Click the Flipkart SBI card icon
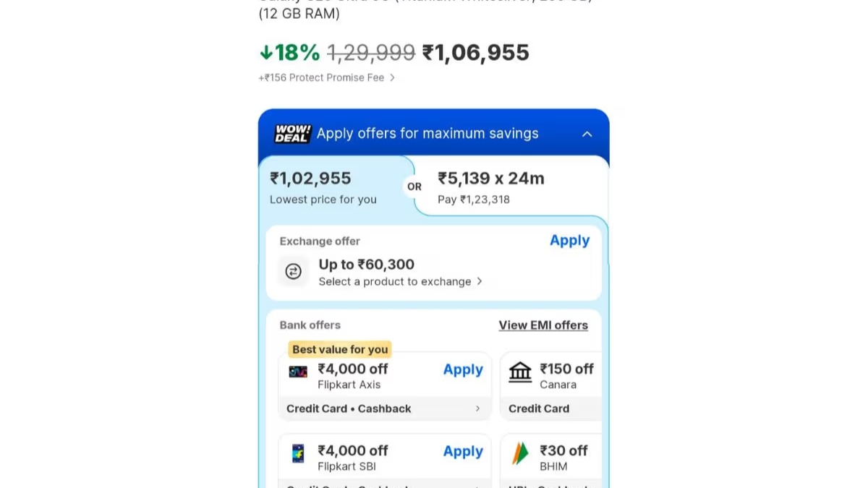 (298, 453)
